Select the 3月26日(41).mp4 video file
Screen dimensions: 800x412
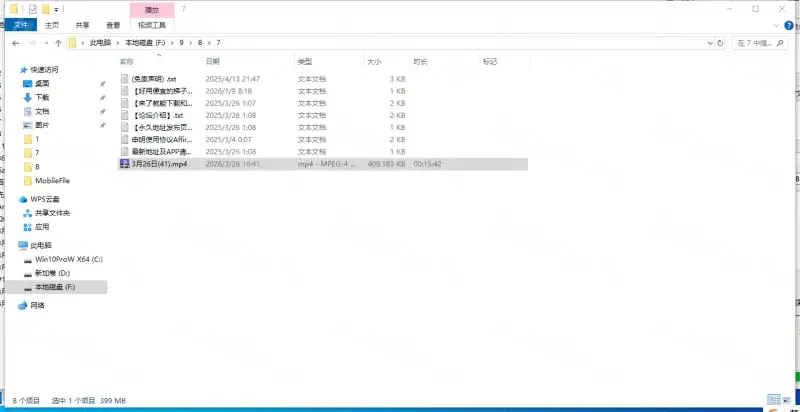click(160, 163)
